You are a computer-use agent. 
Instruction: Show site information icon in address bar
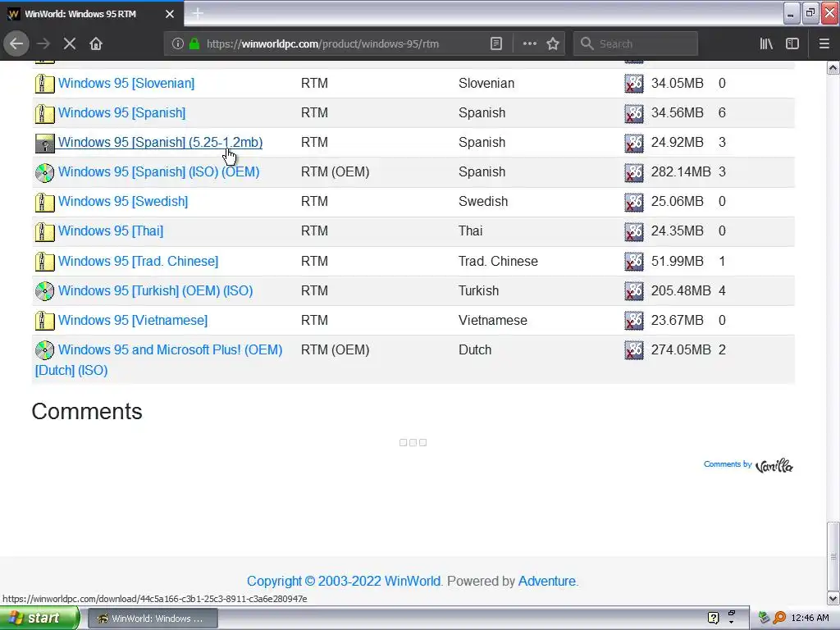coord(178,43)
